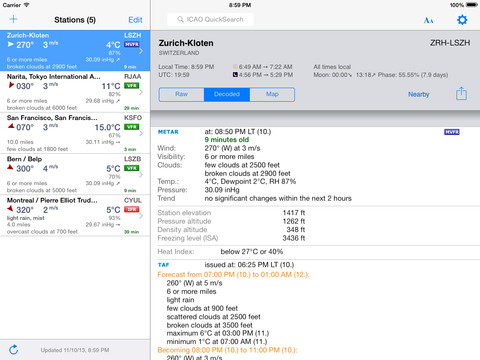Switch to the Raw view

(182, 94)
